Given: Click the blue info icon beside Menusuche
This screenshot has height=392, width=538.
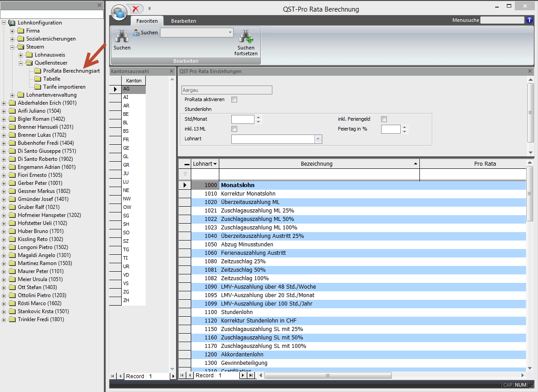Looking at the screenshot, I should pos(530,20).
